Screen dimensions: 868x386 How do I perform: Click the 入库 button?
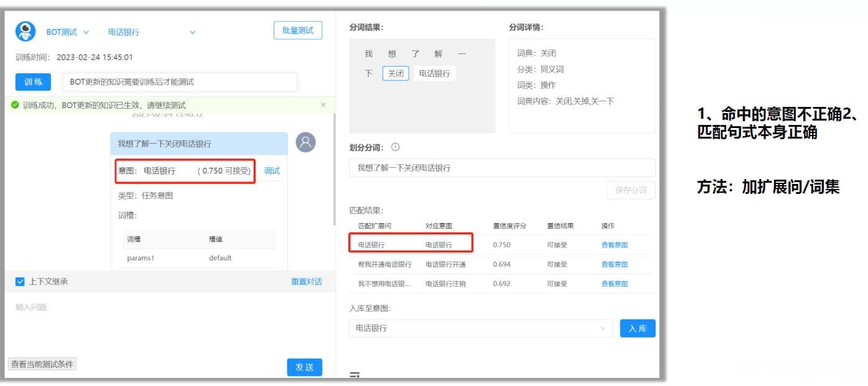point(637,328)
